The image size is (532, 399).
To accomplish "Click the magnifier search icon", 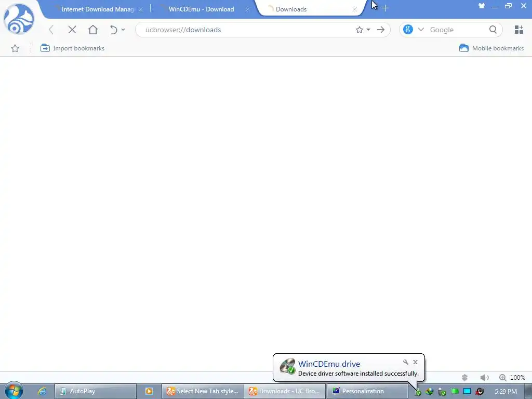I will [x=493, y=30].
